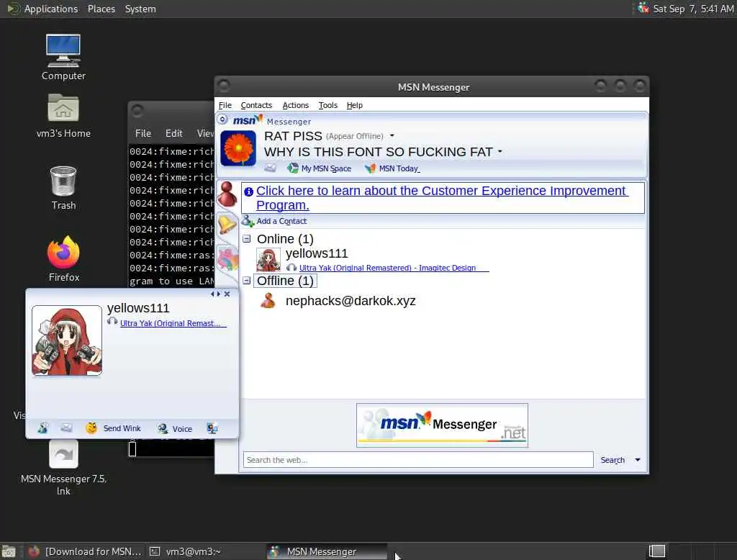The width and height of the screenshot is (737, 560).
Task: Click the Voice webcam icon
Action: (163, 428)
